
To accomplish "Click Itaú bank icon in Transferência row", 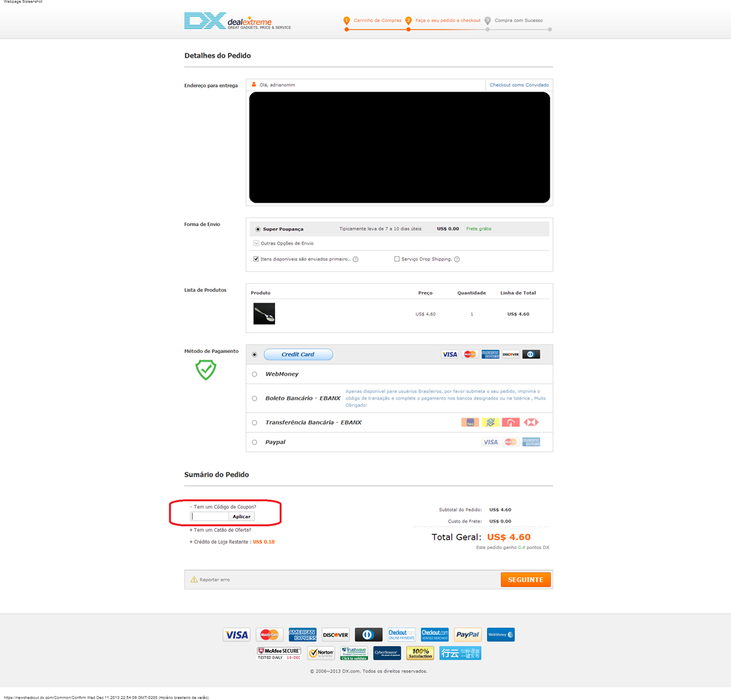I will coord(470,423).
